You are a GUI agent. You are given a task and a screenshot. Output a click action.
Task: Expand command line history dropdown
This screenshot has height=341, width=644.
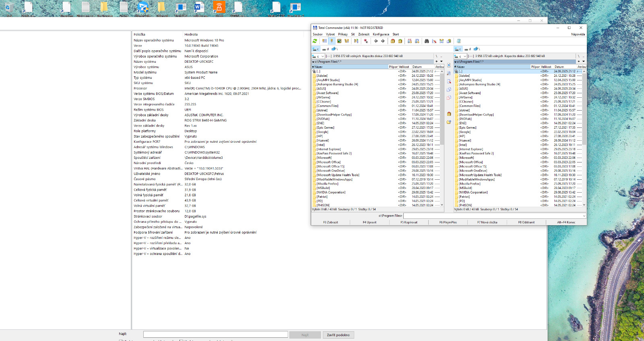click(x=584, y=216)
